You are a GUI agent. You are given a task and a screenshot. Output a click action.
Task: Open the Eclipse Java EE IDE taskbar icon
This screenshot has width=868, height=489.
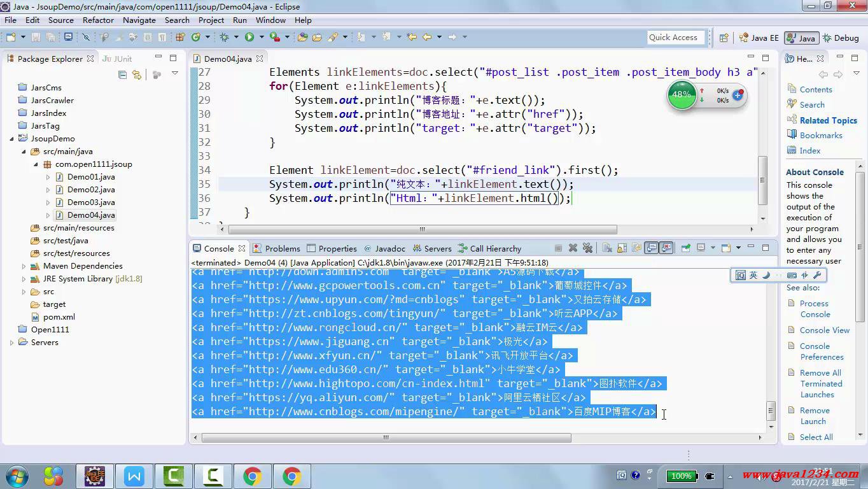pos(95,476)
